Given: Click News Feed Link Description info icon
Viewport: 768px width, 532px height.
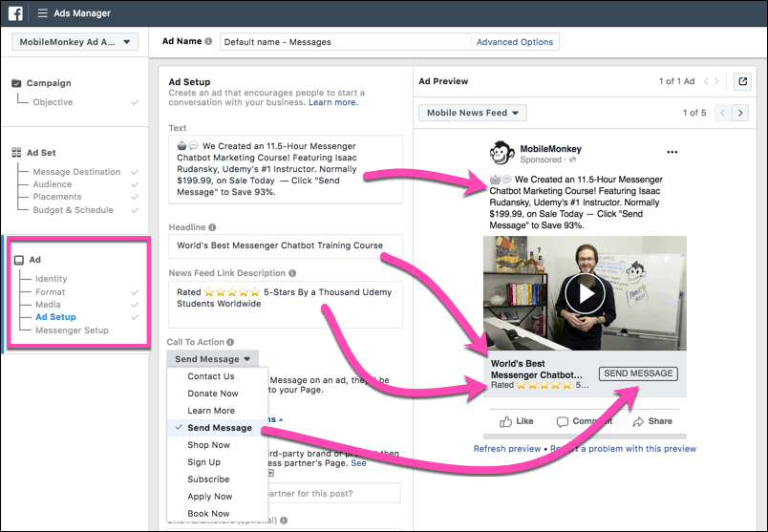Looking at the screenshot, I should point(292,273).
